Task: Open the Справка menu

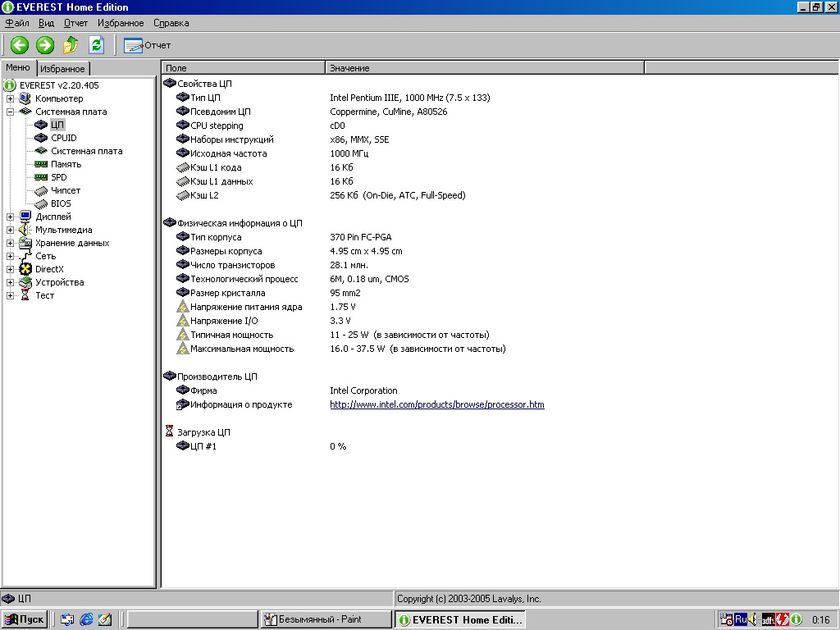Action: 171,23
